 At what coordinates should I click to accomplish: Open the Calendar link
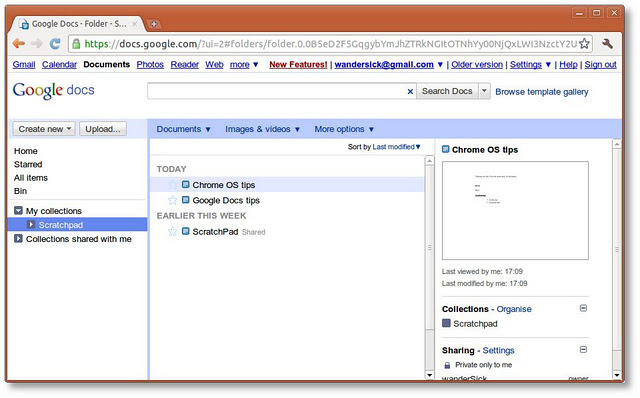point(59,64)
